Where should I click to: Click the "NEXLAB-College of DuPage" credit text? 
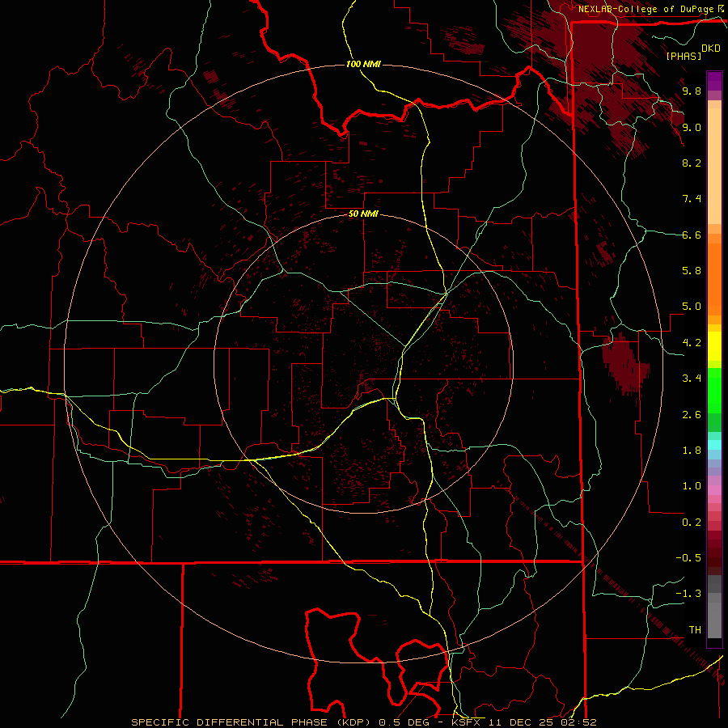[646, 9]
